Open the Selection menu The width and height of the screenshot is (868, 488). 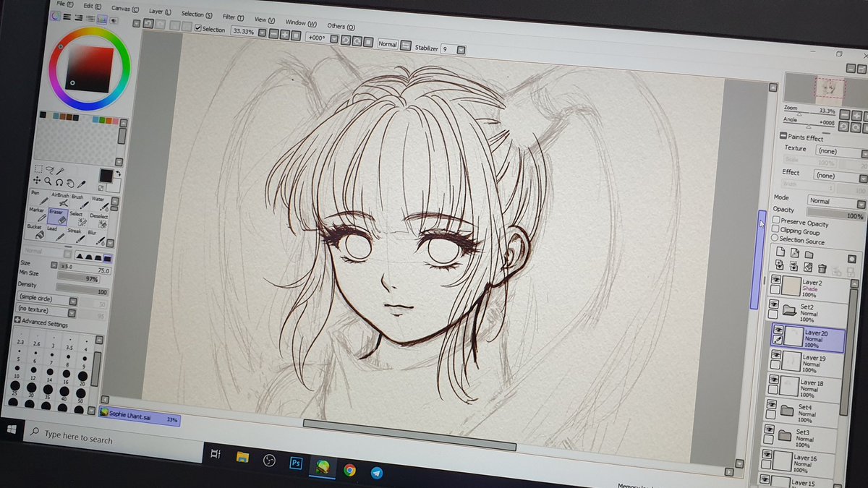tap(197, 14)
